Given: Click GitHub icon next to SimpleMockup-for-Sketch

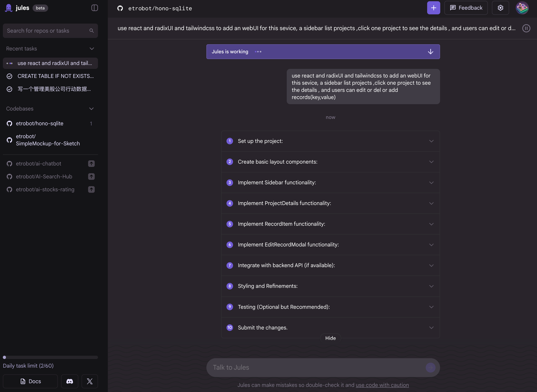Looking at the screenshot, I should [9, 140].
